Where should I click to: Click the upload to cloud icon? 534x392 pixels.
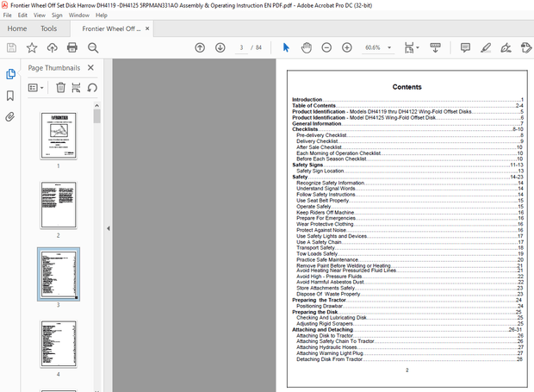coord(52,47)
